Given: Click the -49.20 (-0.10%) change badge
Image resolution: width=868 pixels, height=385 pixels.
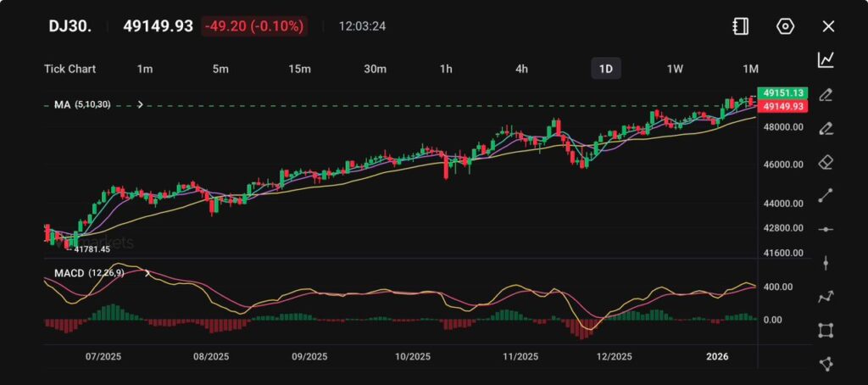Looking at the screenshot, I should (x=254, y=26).
